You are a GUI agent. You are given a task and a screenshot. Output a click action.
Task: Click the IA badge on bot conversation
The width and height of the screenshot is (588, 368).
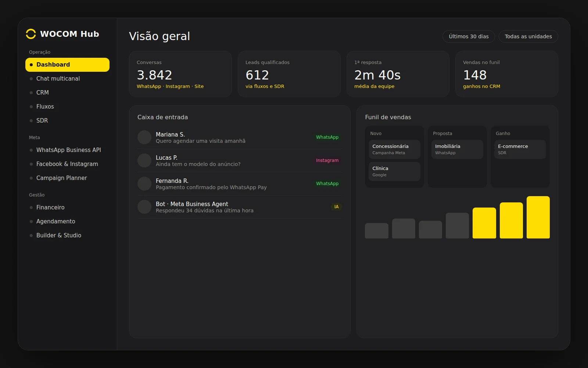(336, 207)
